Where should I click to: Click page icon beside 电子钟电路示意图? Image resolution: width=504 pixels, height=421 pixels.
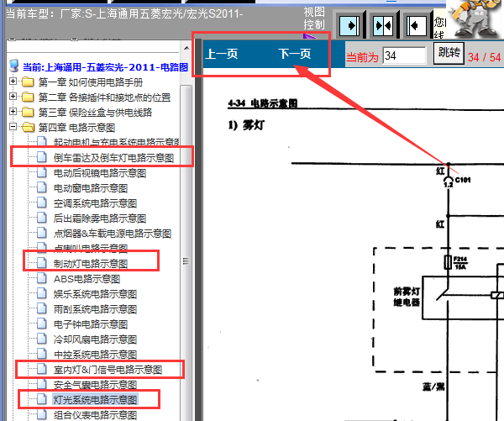[x=41, y=324]
